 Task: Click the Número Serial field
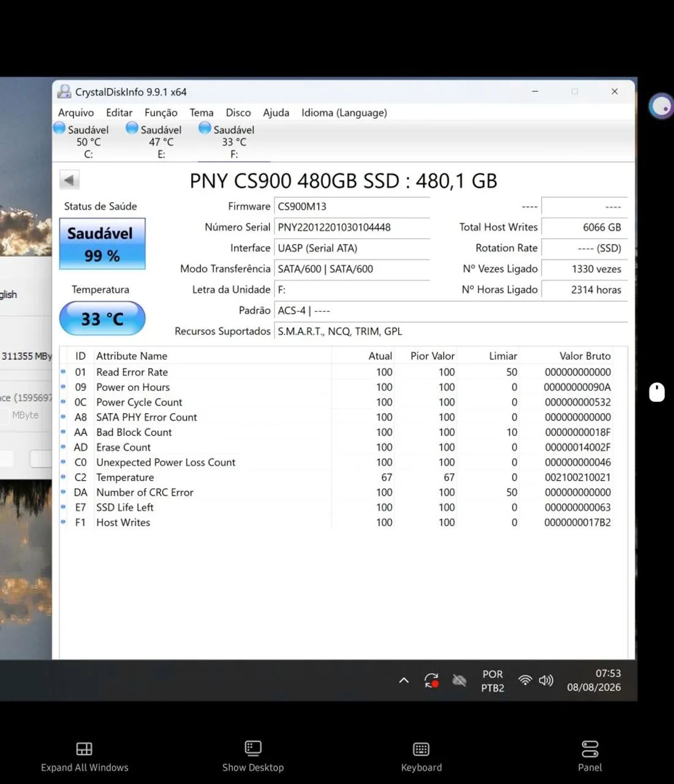352,227
